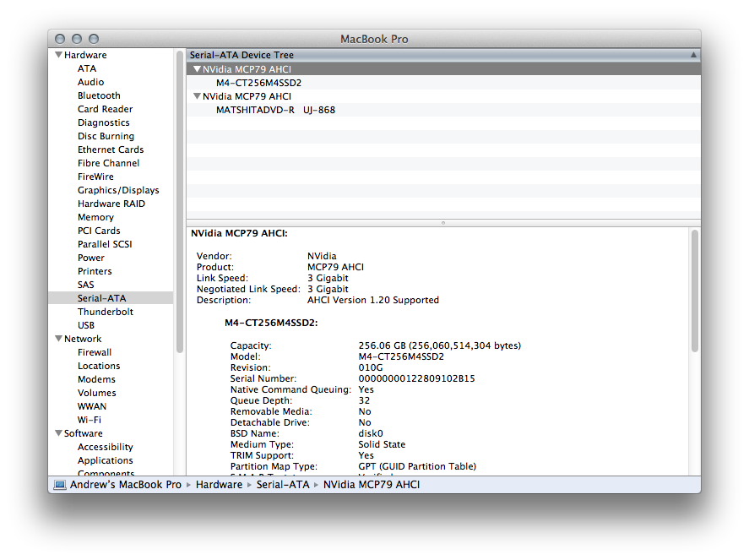This screenshot has height=560, width=749.
Task: Click the Medium Type value Solid State
Action: (x=382, y=444)
